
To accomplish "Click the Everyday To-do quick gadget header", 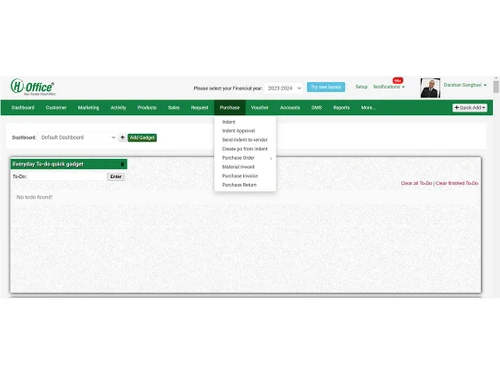I will point(68,164).
